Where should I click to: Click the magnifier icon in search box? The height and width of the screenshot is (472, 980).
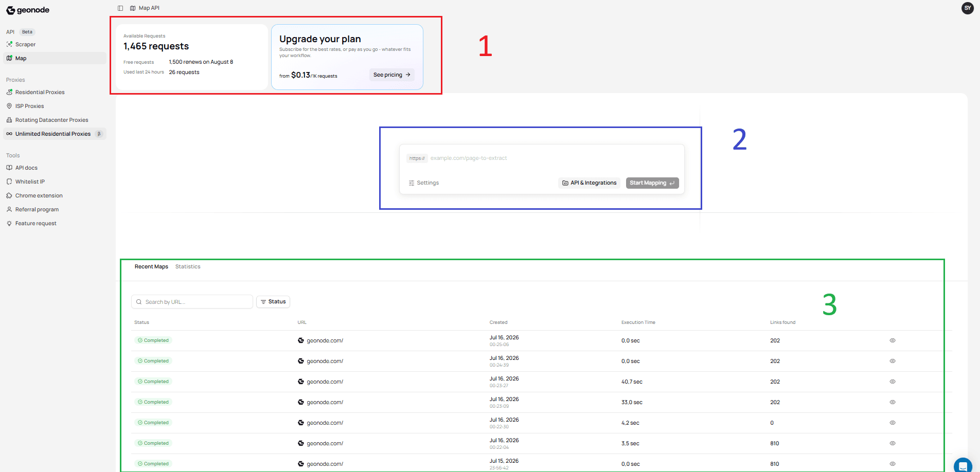[x=139, y=302]
